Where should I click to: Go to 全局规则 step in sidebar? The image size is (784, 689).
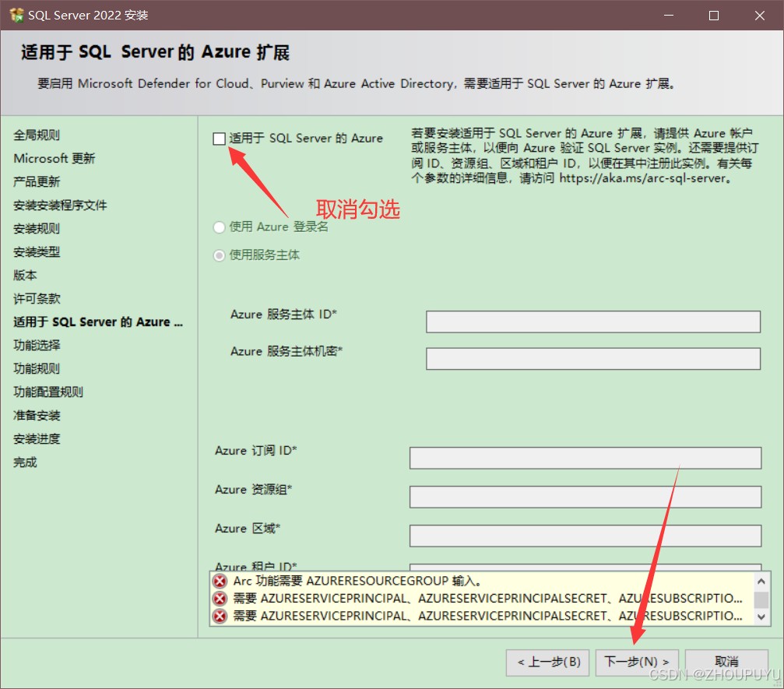pyautogui.click(x=37, y=135)
